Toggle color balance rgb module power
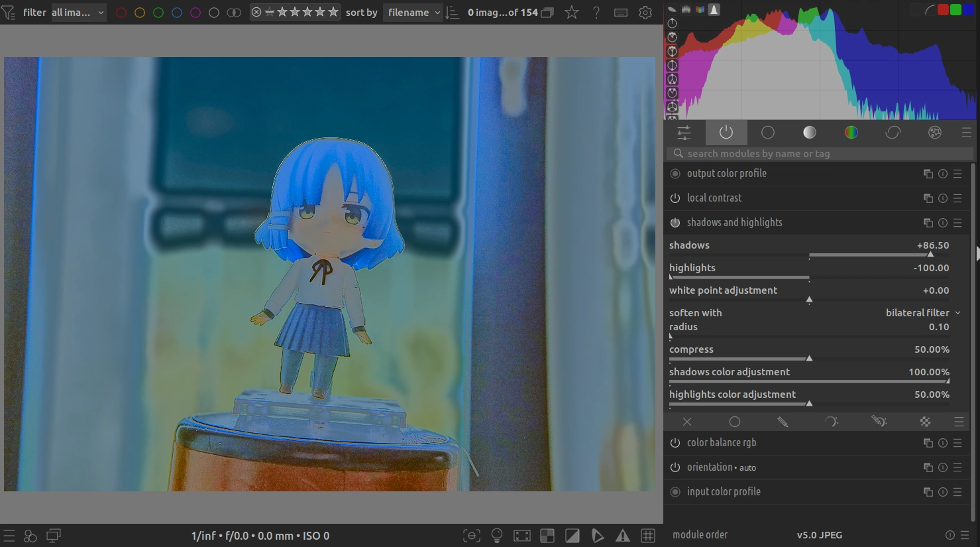Screen dimensions: 980x547 [675, 443]
